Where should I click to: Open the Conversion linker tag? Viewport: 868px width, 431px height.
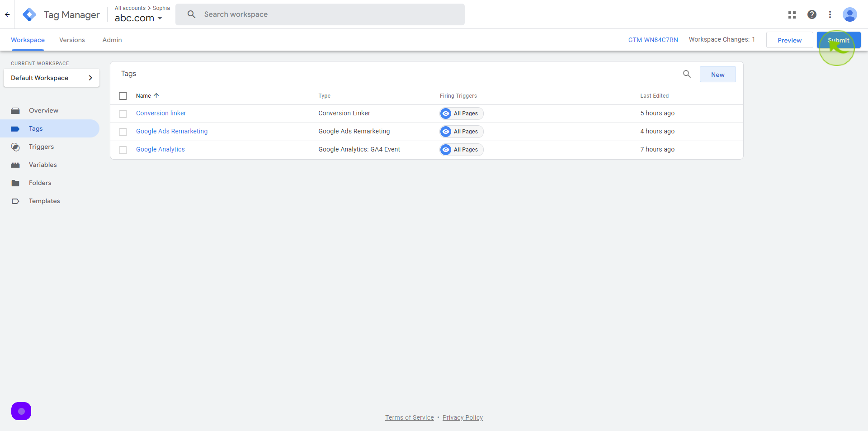pos(161,113)
